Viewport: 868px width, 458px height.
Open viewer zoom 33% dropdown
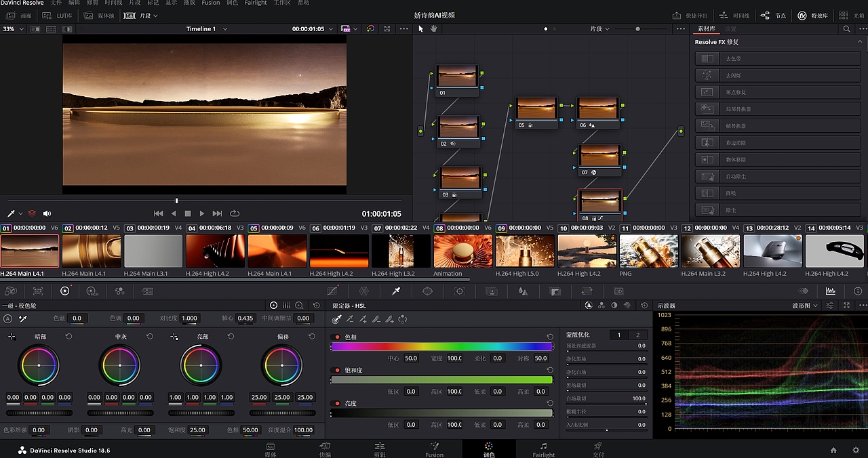pos(13,29)
